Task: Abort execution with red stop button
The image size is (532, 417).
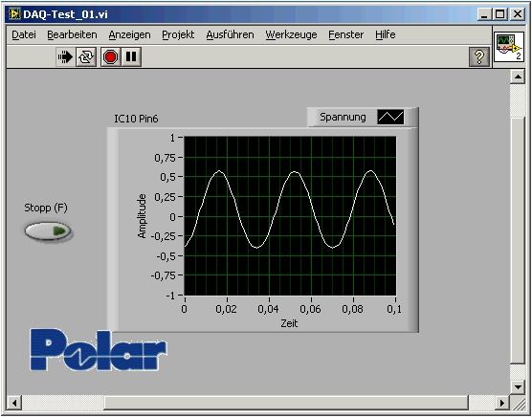Action: pos(110,56)
